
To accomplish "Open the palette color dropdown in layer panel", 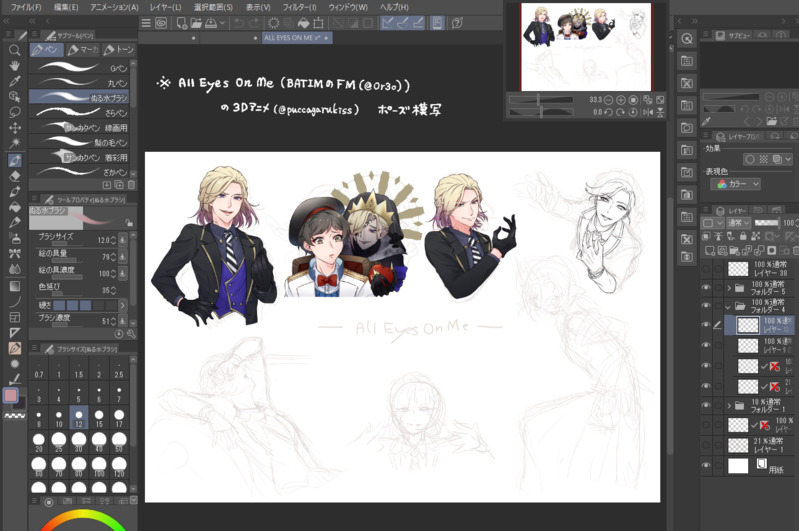I will (713, 223).
